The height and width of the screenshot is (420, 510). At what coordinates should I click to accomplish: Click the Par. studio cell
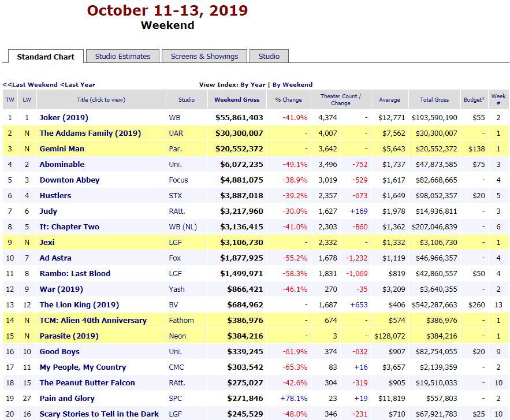(176, 148)
